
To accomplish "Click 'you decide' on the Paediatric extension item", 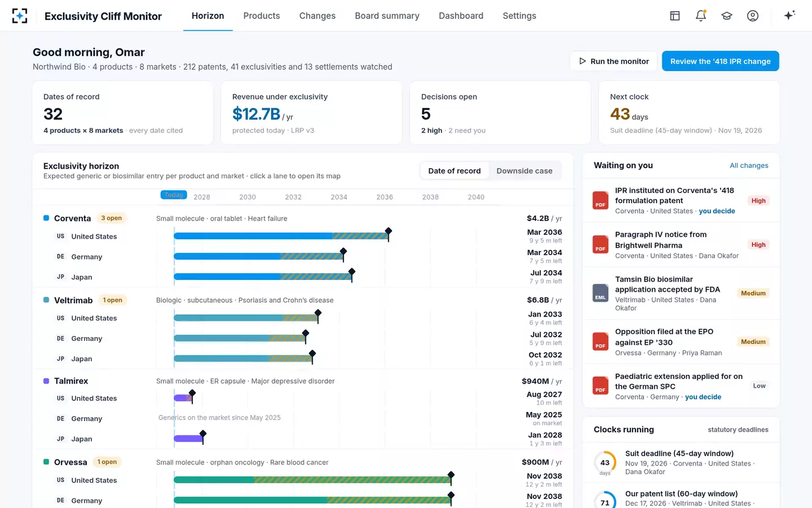I will click(x=703, y=397).
